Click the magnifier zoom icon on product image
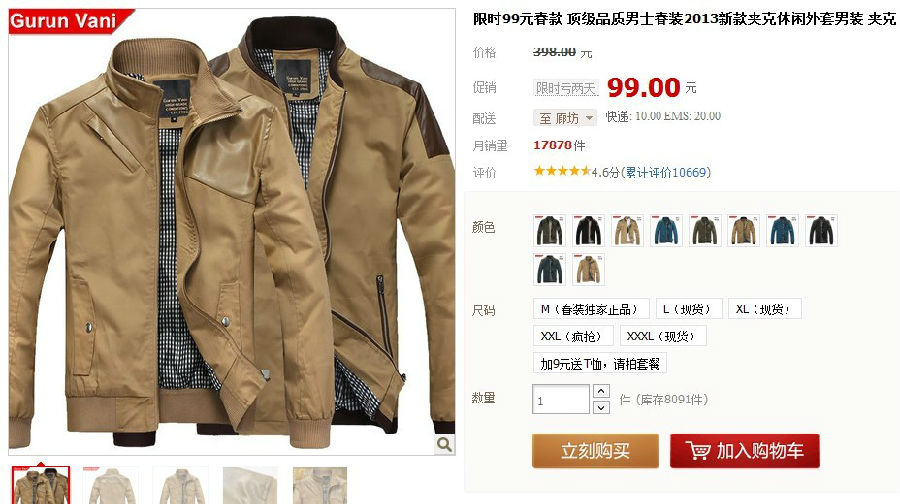Image resolution: width=900 pixels, height=504 pixels. [x=444, y=444]
